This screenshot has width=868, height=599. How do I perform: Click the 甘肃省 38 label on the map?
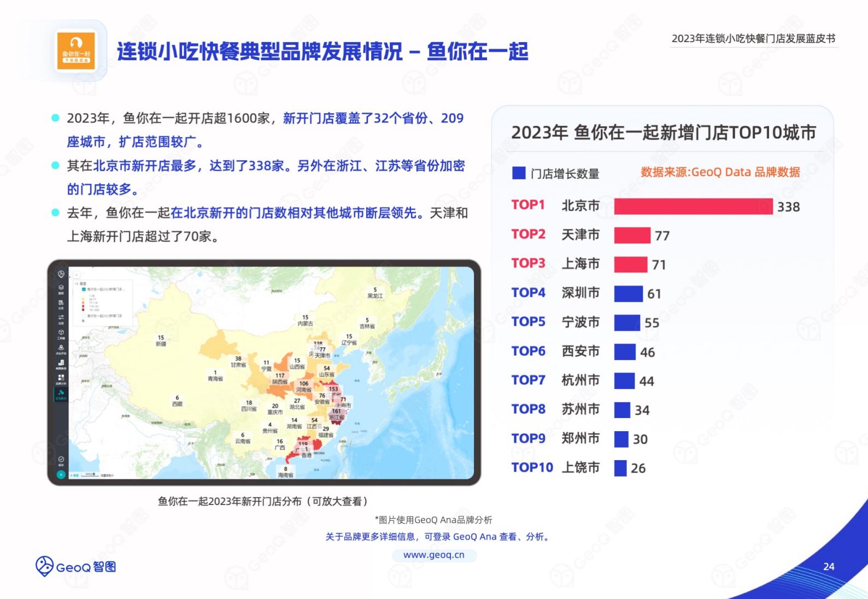coord(238,362)
